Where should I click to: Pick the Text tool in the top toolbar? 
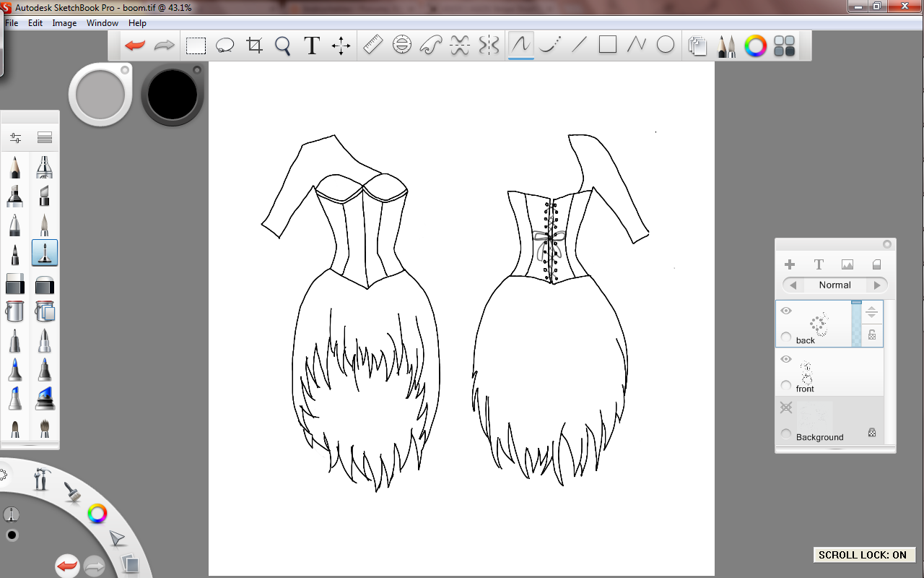click(312, 46)
